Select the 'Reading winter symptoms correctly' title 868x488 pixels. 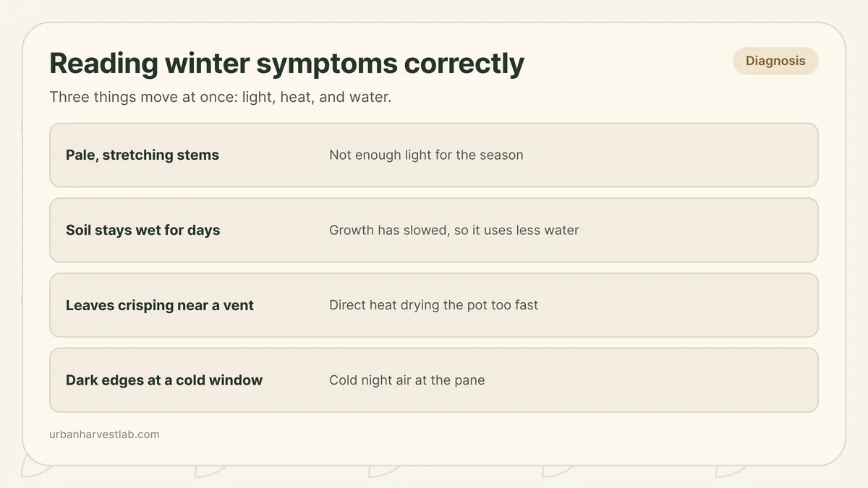[x=286, y=64]
